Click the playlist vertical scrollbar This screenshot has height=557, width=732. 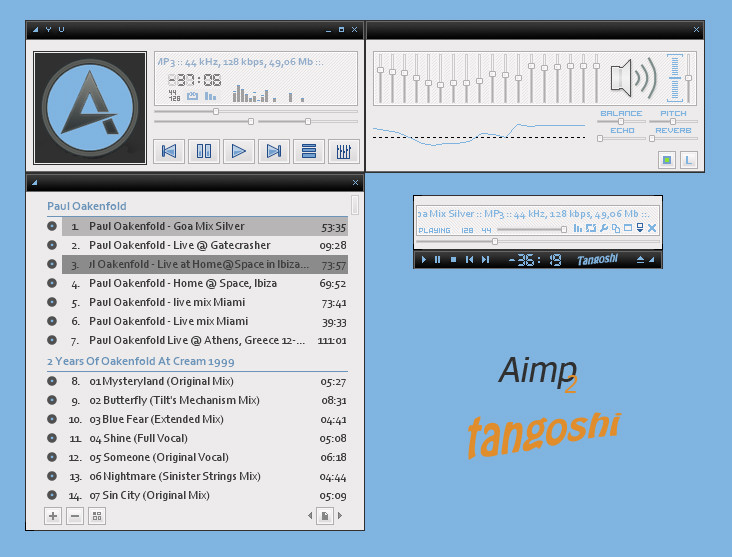coord(355,205)
